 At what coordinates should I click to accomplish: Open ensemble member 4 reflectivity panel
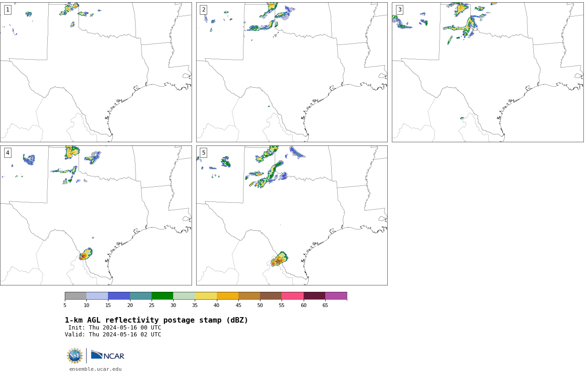click(x=96, y=215)
